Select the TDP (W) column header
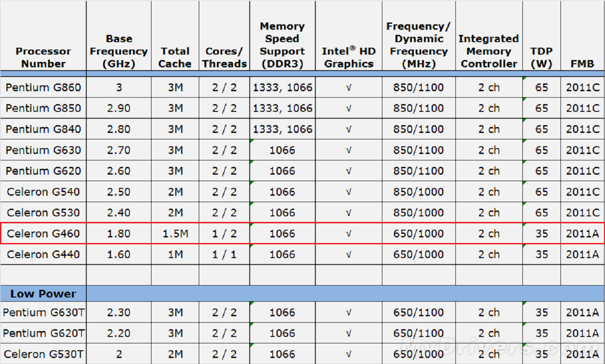 pyautogui.click(x=541, y=57)
